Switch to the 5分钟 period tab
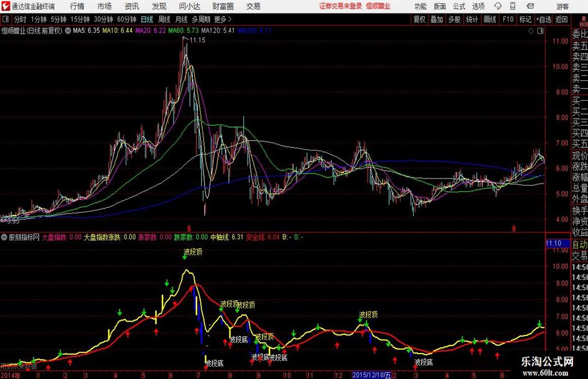588x379 pixels. tap(58, 19)
